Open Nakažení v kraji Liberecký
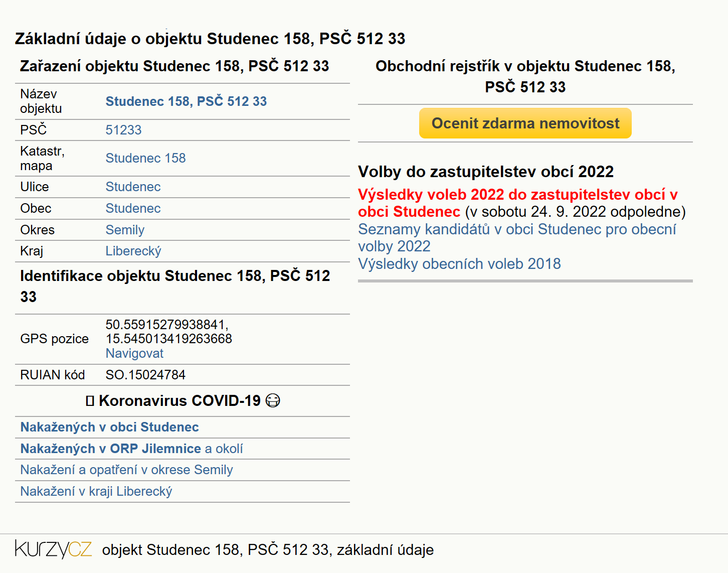This screenshot has height=573, width=728. (x=96, y=491)
